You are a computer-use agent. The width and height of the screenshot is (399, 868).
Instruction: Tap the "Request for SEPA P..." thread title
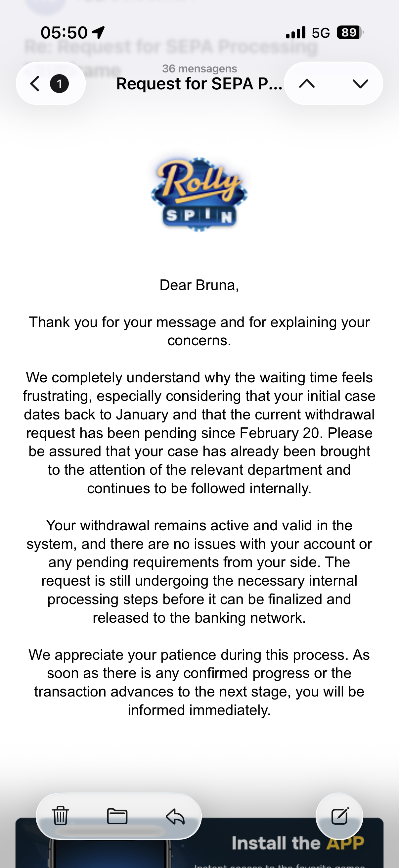pos(199,84)
